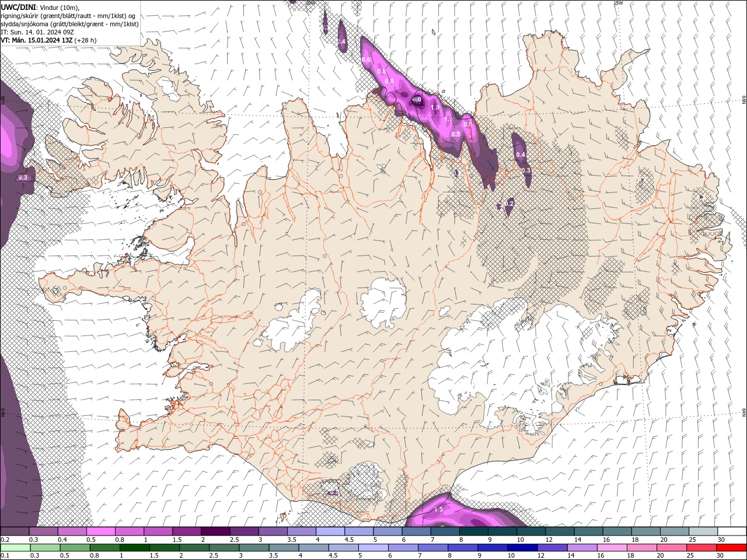Click the pale grey snow-scale swatch between 20 and 25
Viewport: 747px width, 560px height.
coord(674,531)
